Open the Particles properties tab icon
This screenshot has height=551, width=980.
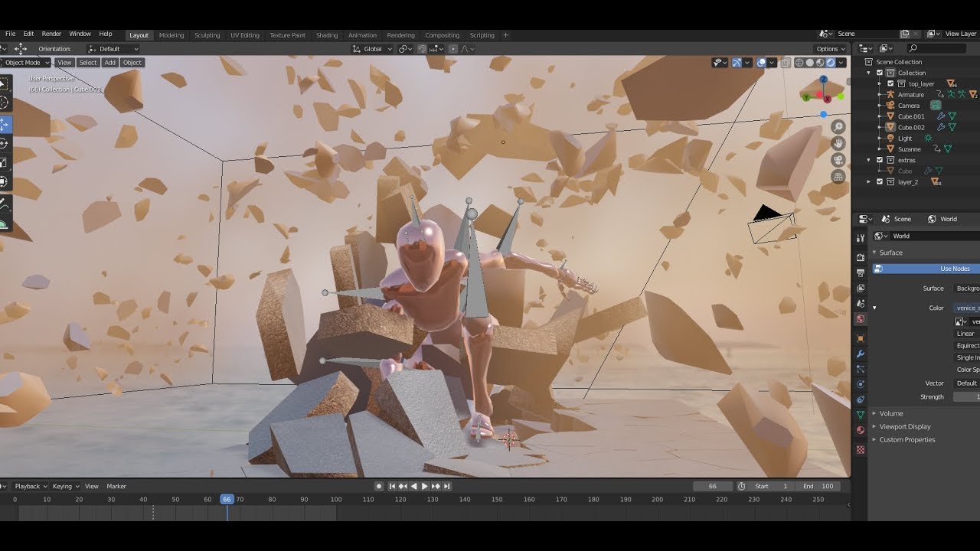(x=861, y=369)
